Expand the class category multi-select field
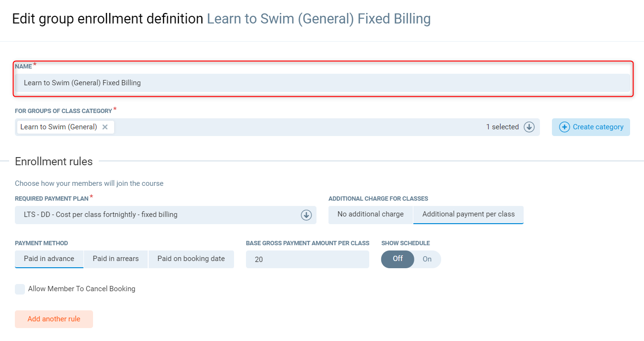The width and height of the screenshot is (644, 341). coord(297,127)
